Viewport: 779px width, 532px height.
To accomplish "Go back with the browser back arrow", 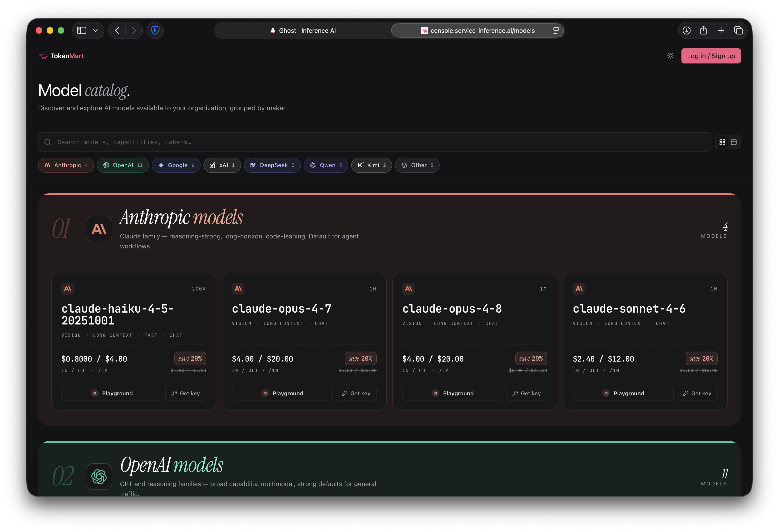I will (117, 30).
